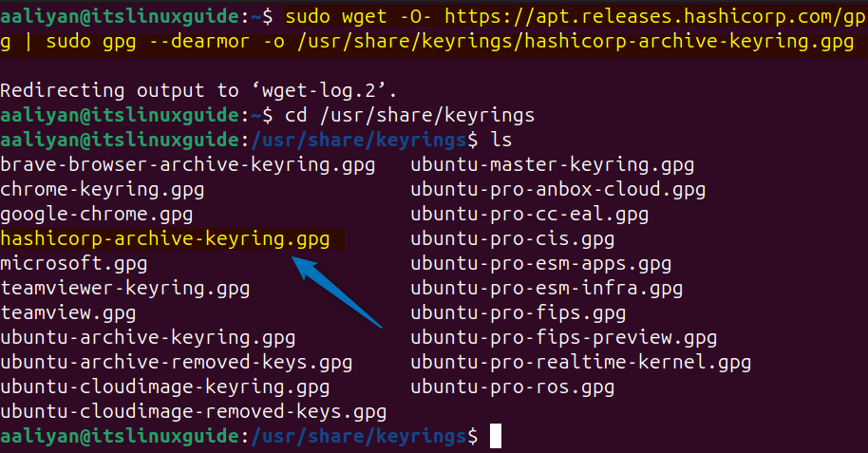Click the "cd /usr/share/keyrings" command text
This screenshot has height=453, width=868.
pyautogui.click(x=403, y=116)
